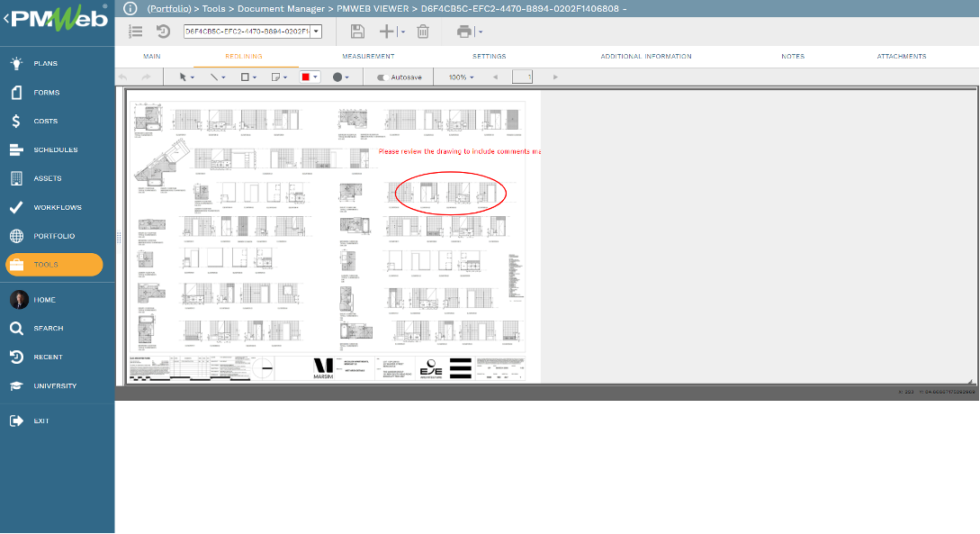Switch to the Main tab
Screen dimensions: 980x534
point(152,56)
